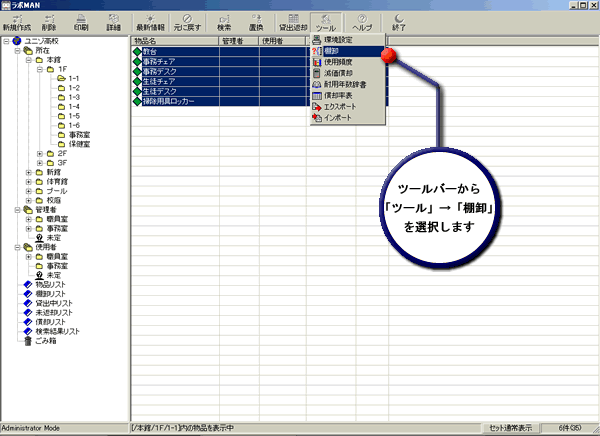Expand the 新館 folder
This screenshot has height=436, width=600.
29,172
